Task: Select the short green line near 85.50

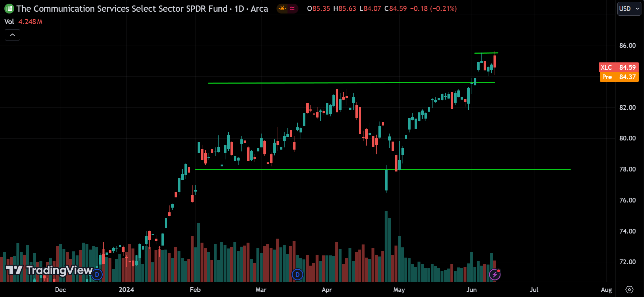Action: 486,53
